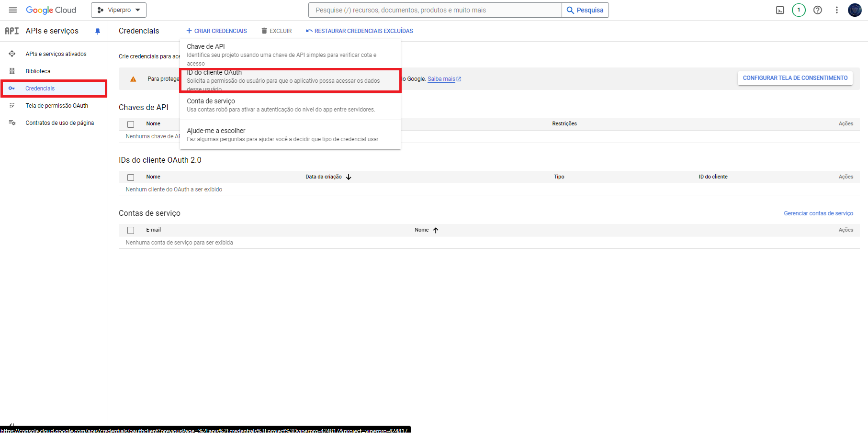868x434 pixels.
Task: Choose ID do cliente OAuth option
Action: (290, 80)
